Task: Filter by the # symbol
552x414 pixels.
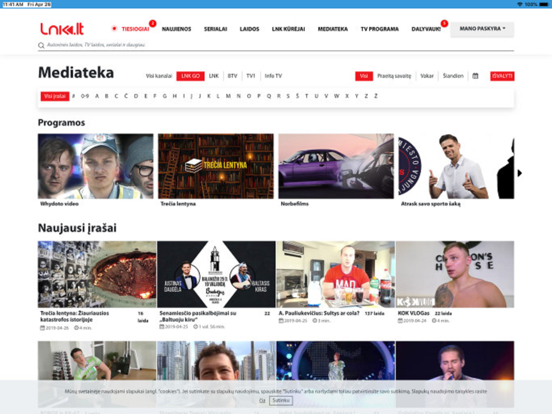Action: pyautogui.click(x=74, y=96)
